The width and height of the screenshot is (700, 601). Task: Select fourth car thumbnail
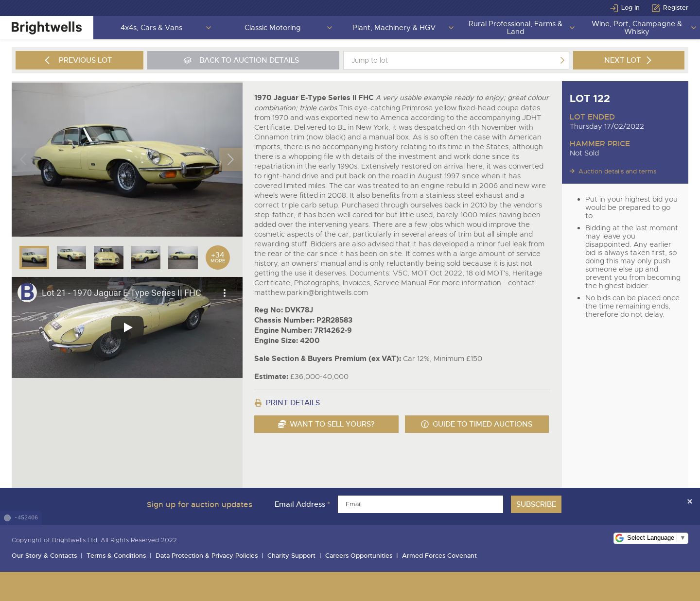146,258
